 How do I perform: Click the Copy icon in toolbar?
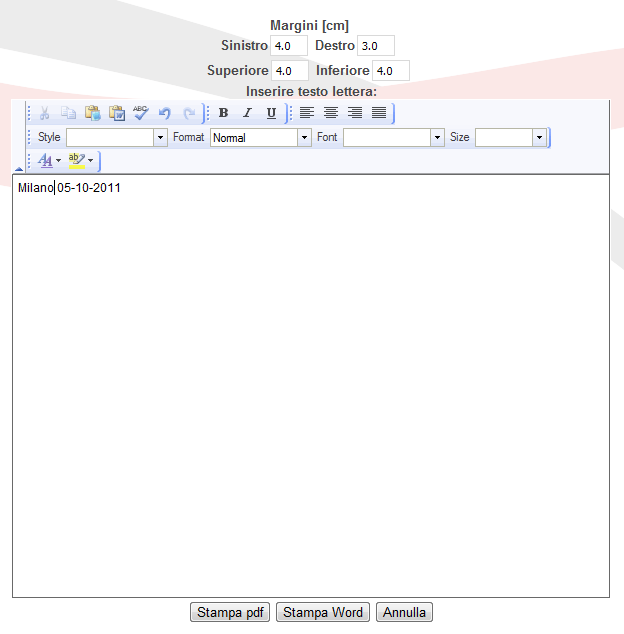point(68,113)
